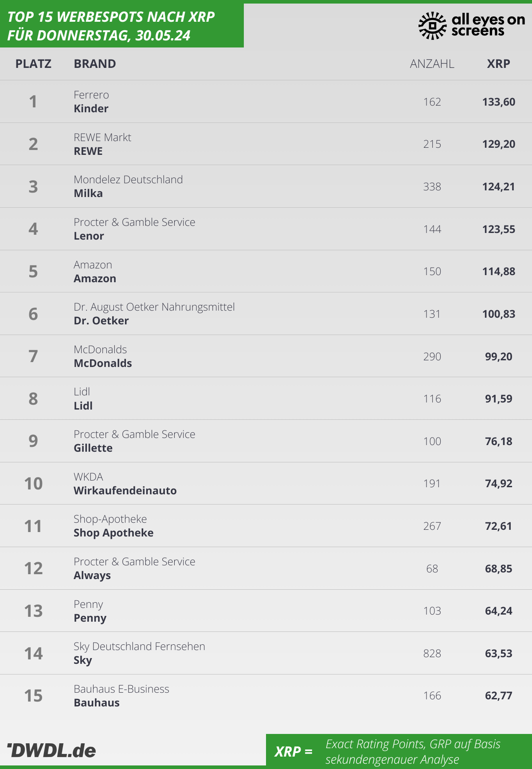This screenshot has width=532, height=769.
Task: Click the all eyes on screens eye logo
Action: click(x=432, y=26)
